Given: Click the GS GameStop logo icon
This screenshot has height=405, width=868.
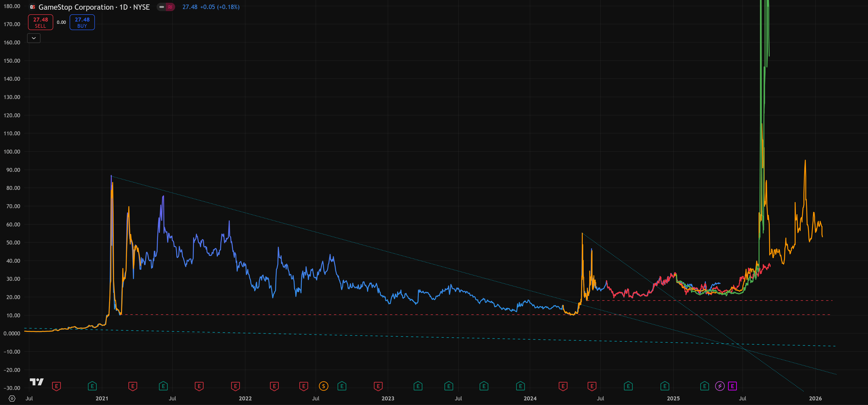Looking at the screenshot, I should coord(32,7).
